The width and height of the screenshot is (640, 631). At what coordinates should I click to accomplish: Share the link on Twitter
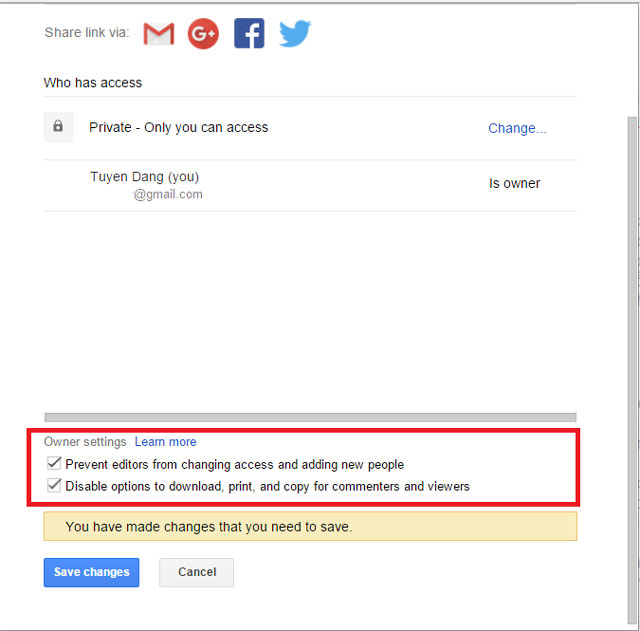[294, 34]
